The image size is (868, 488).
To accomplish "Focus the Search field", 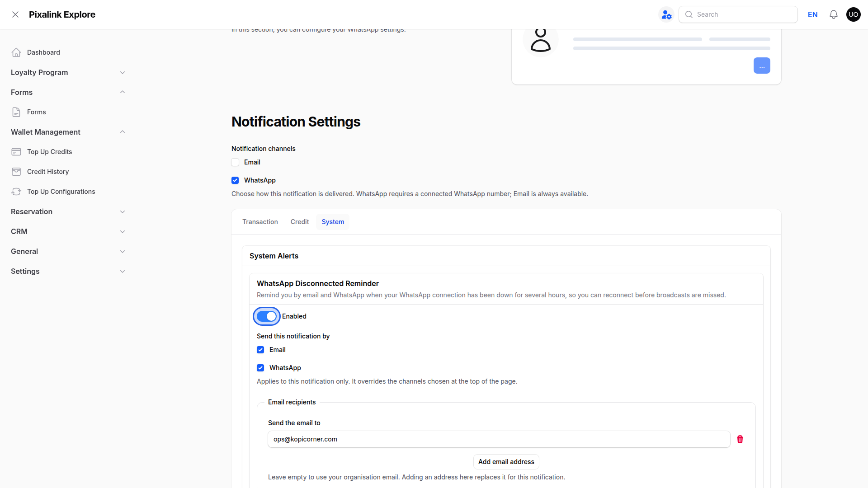I will point(738,14).
